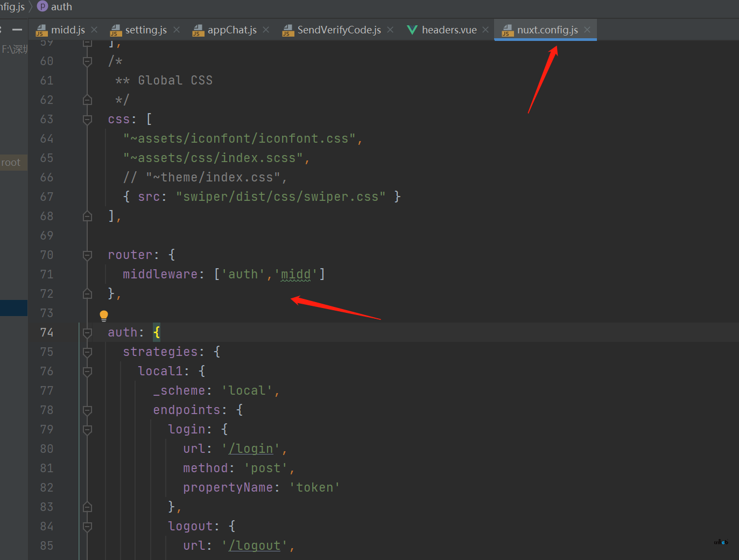Viewport: 739px width, 560px height.
Task: Collapse the project panel with minus icon
Action: tap(17, 30)
